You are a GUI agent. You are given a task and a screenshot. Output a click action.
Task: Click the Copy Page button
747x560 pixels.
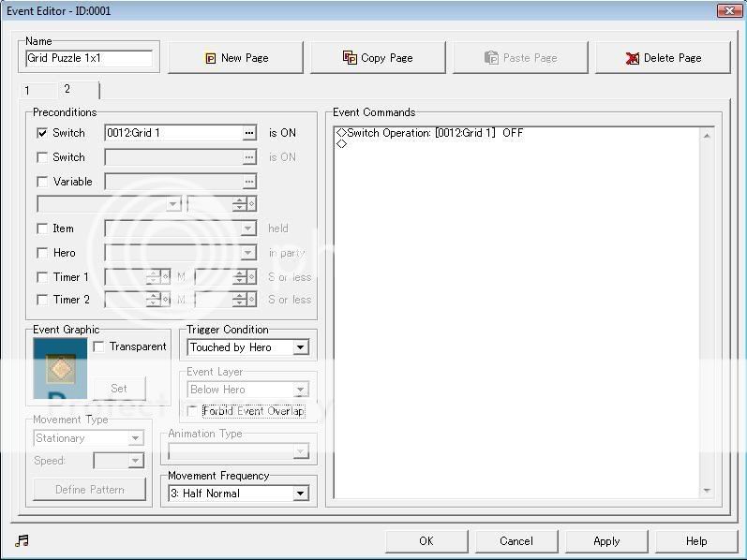pyautogui.click(x=378, y=58)
